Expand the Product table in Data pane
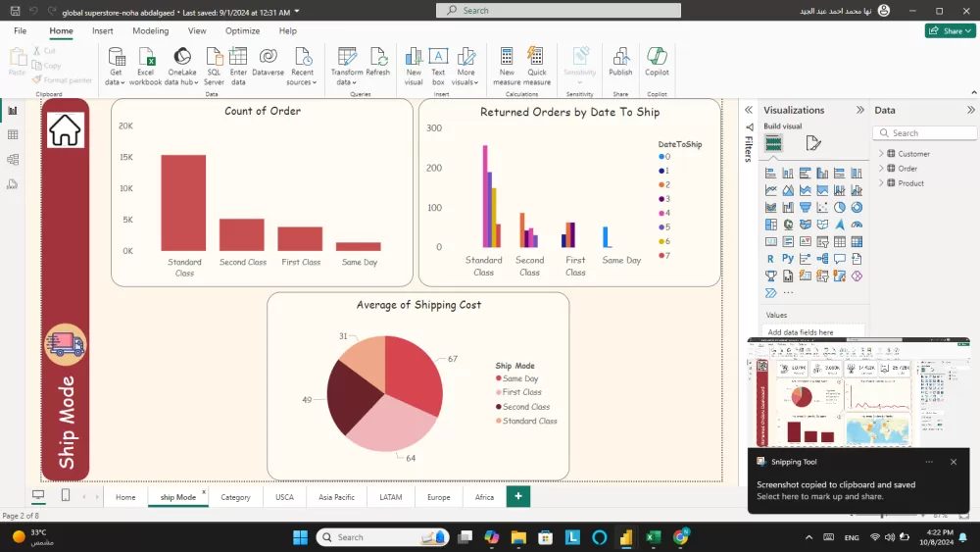 (881, 183)
